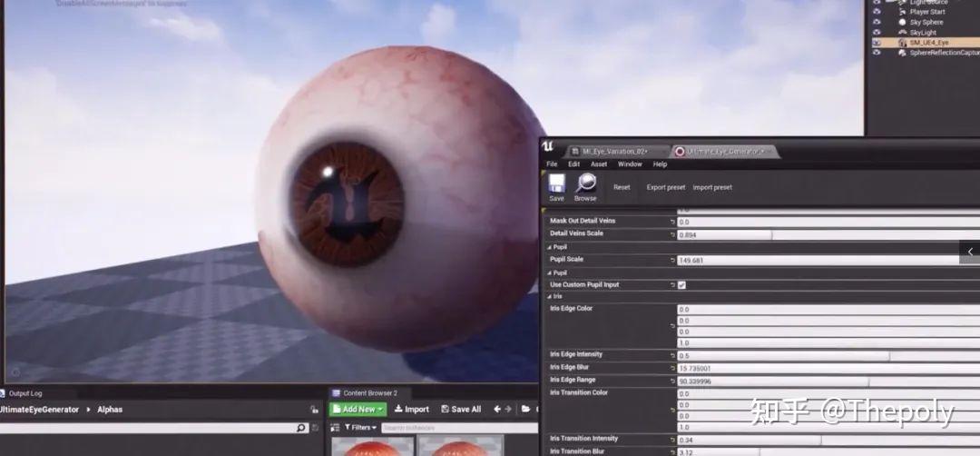Select the SkyLight actor icon

(x=902, y=32)
